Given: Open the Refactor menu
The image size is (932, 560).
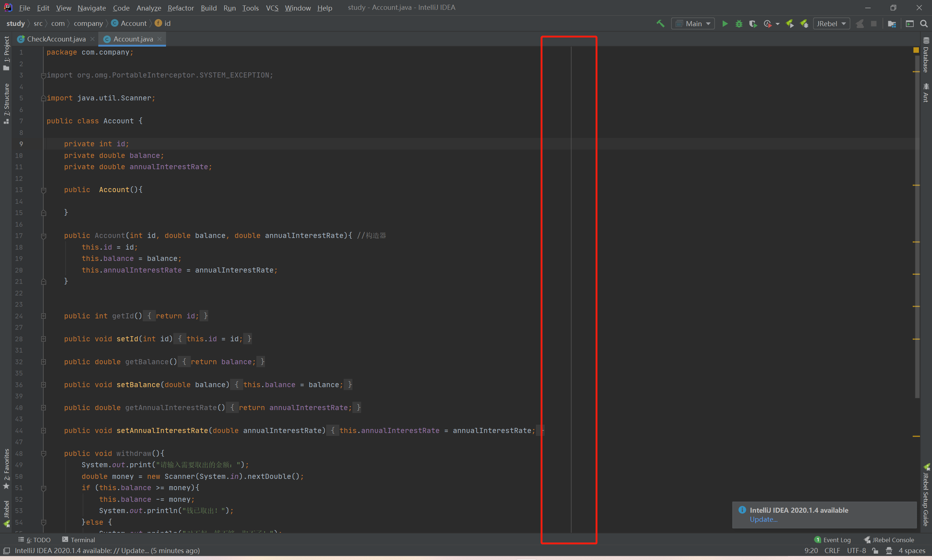Looking at the screenshot, I should pyautogui.click(x=181, y=8).
